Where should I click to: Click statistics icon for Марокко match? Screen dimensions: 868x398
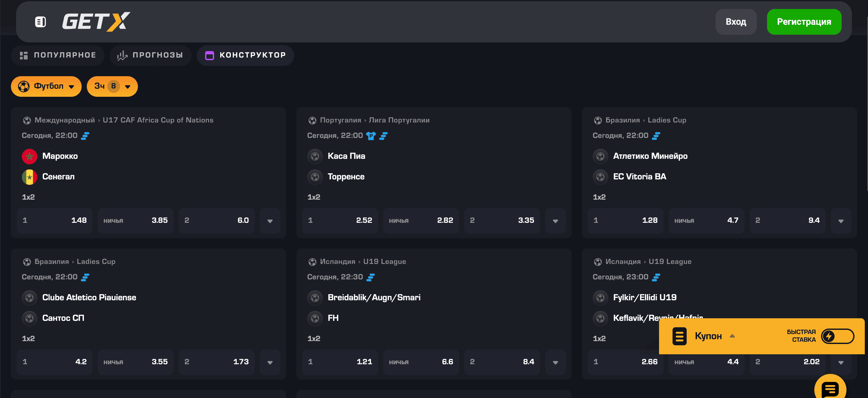point(85,135)
